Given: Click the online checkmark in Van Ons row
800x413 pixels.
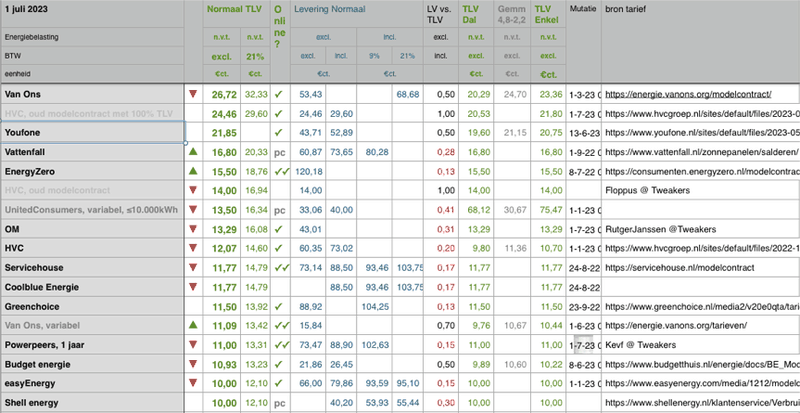Looking at the screenshot, I should pyautogui.click(x=279, y=94).
